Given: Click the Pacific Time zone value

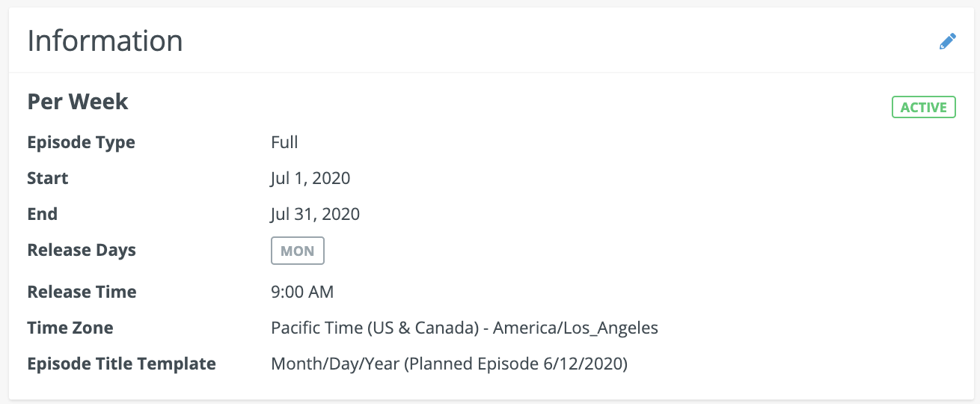Looking at the screenshot, I should [464, 328].
